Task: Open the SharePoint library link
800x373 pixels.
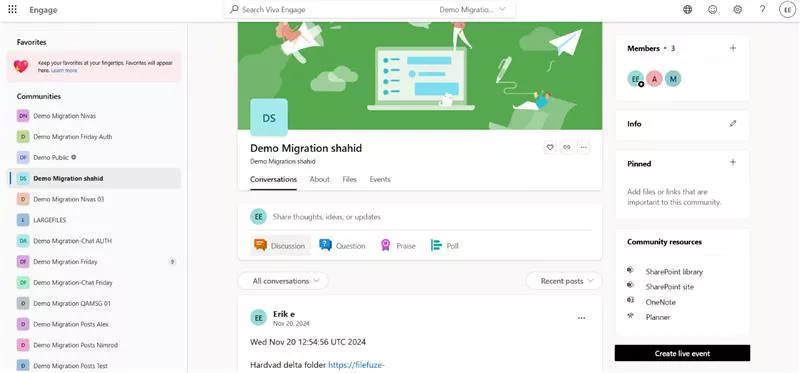Action: tap(674, 272)
